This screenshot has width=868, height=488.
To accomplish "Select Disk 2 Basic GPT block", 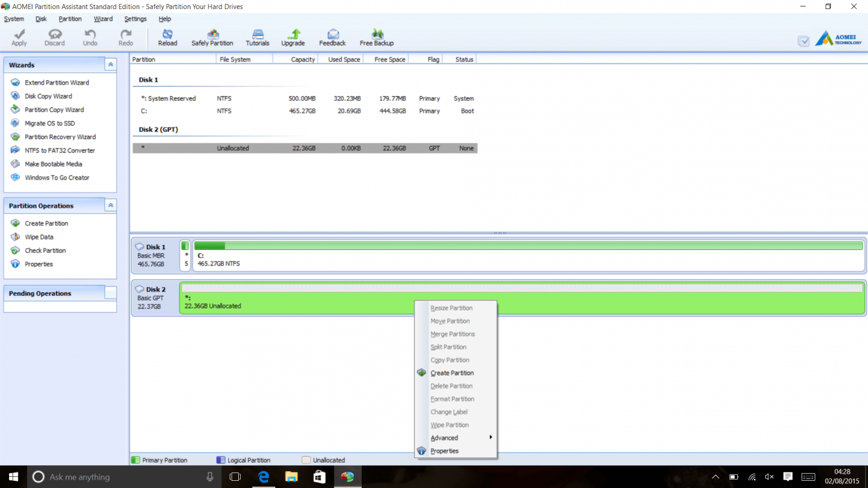I will point(155,297).
